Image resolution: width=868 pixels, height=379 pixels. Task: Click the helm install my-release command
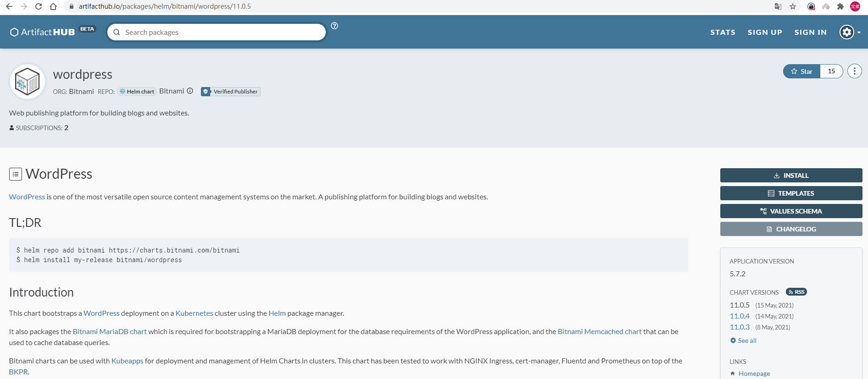click(x=99, y=260)
